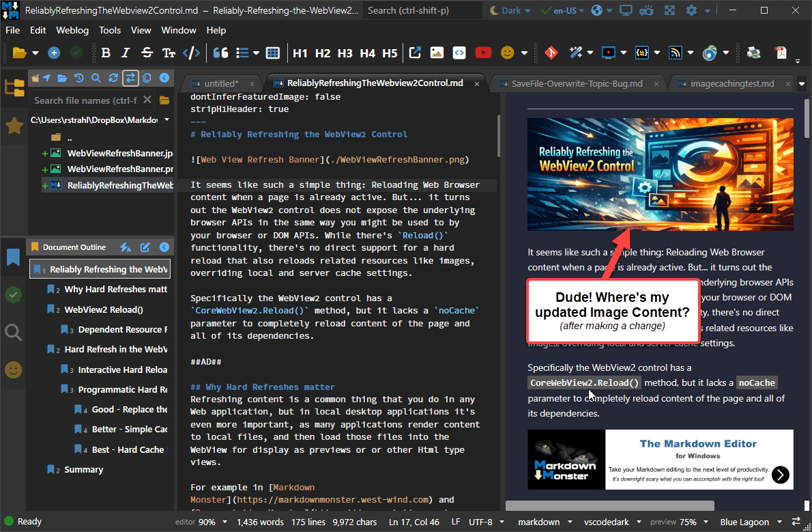Click the preview horizontal scrollbar
The width and height of the screenshot is (812, 532).
tap(610, 505)
